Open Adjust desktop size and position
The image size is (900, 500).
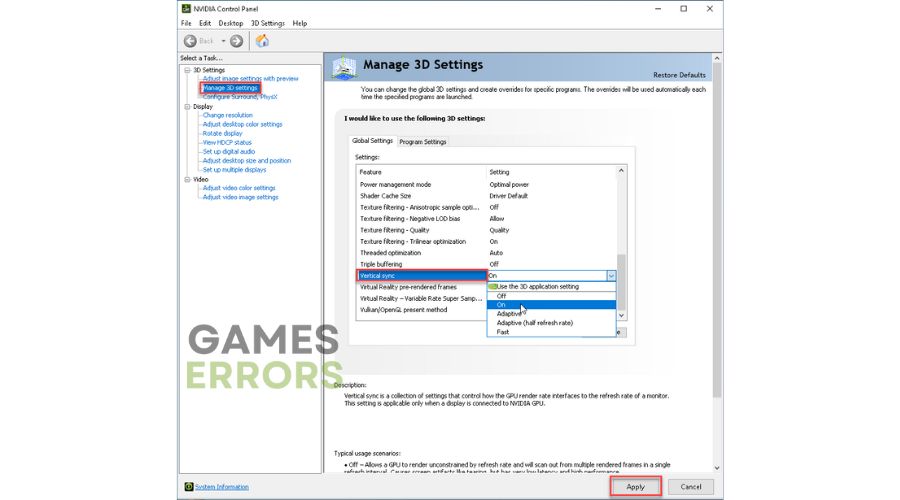pyautogui.click(x=247, y=161)
